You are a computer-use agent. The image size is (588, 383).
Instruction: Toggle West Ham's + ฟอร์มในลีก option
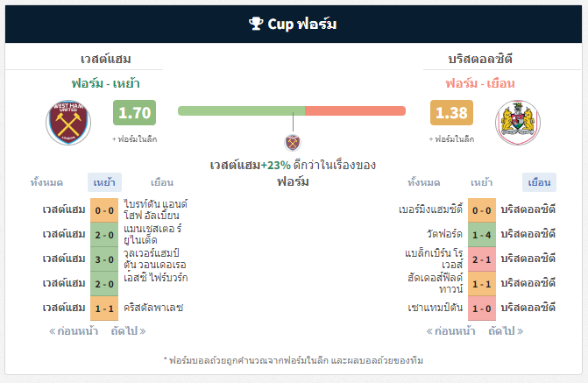135,139
